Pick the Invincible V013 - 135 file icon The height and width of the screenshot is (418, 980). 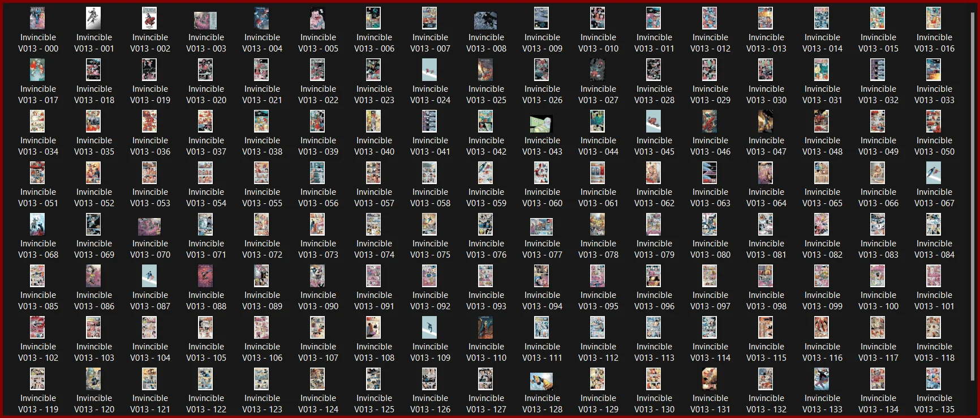coord(934,379)
